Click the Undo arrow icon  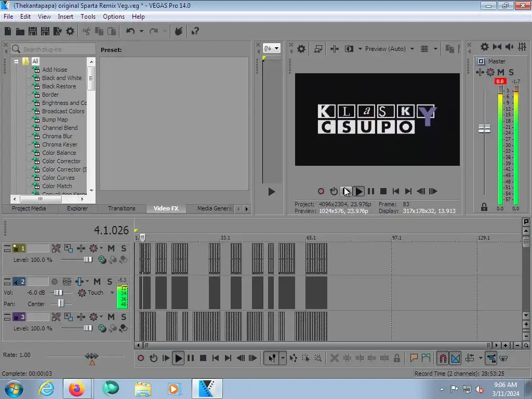tap(130, 31)
